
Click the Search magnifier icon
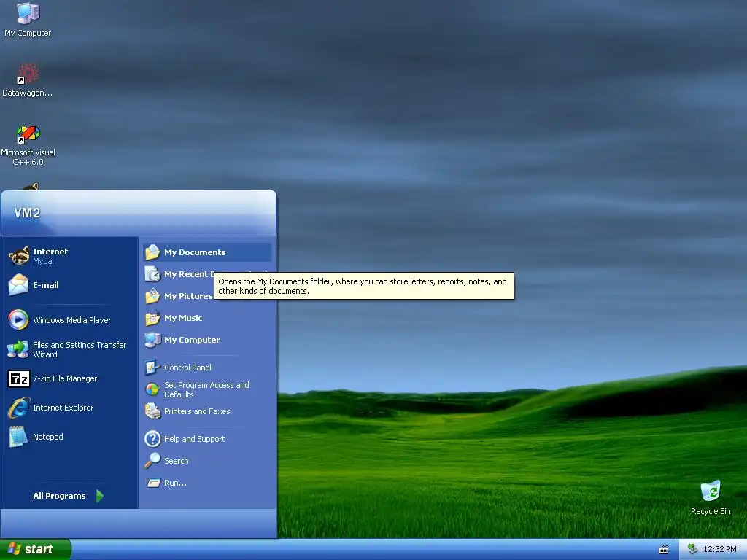pyautogui.click(x=152, y=461)
